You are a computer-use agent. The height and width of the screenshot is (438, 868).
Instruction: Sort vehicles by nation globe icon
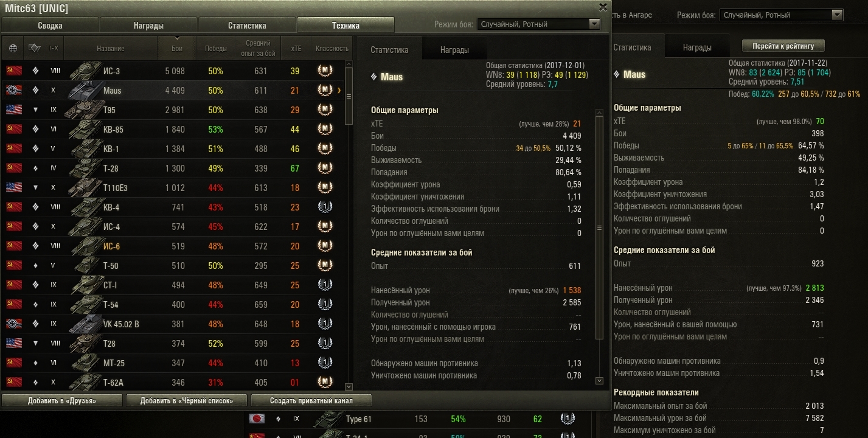pyautogui.click(x=13, y=48)
